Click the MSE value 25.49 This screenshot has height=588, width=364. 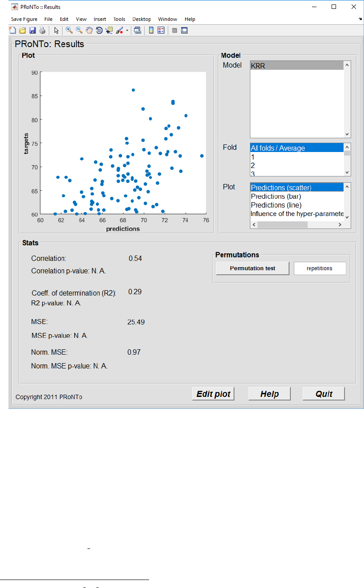pyautogui.click(x=136, y=322)
